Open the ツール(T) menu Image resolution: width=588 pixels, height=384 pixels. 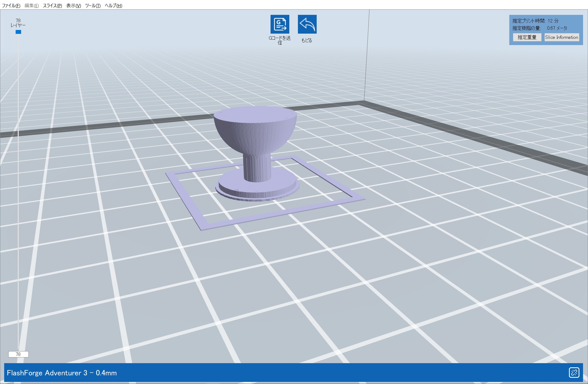(x=93, y=6)
